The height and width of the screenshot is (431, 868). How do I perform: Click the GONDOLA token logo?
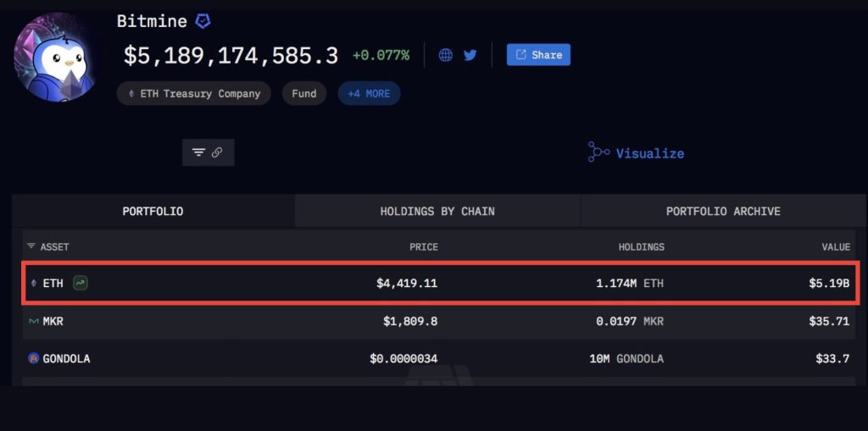click(34, 358)
